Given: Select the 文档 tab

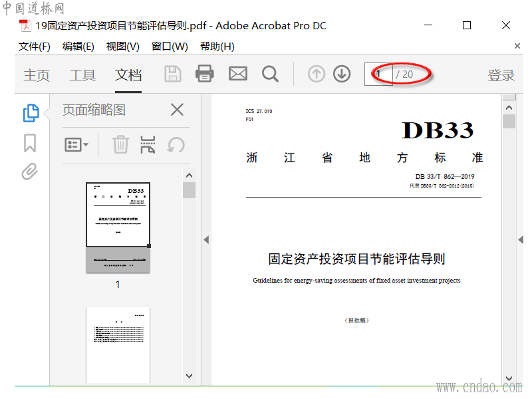Looking at the screenshot, I should [x=128, y=75].
